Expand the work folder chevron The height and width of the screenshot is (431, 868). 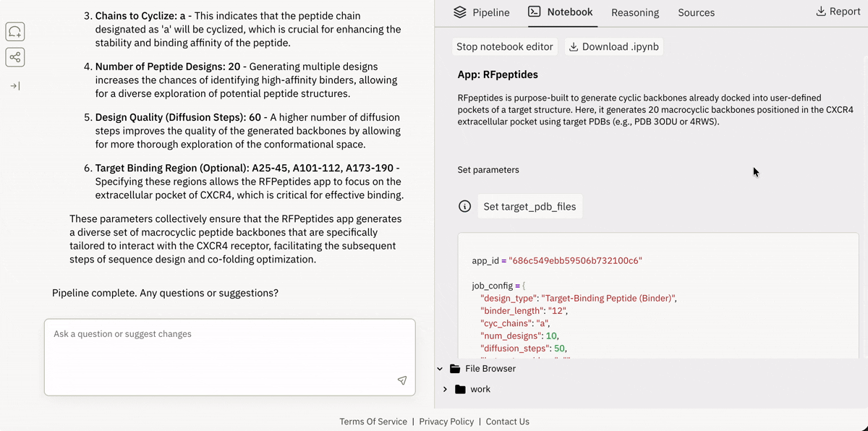[445, 389]
